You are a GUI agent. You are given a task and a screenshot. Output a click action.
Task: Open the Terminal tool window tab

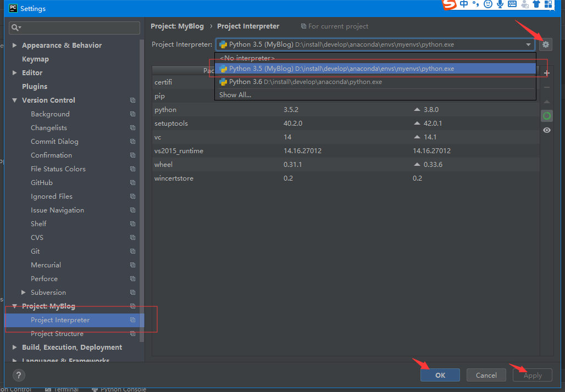click(62, 389)
